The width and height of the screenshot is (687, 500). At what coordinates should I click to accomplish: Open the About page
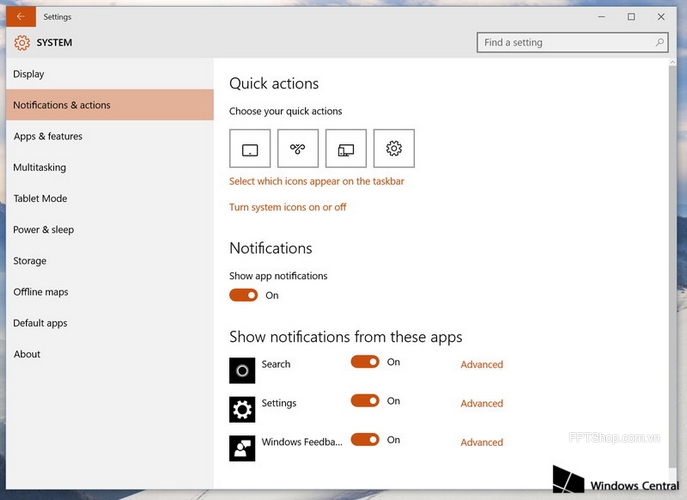[110, 354]
